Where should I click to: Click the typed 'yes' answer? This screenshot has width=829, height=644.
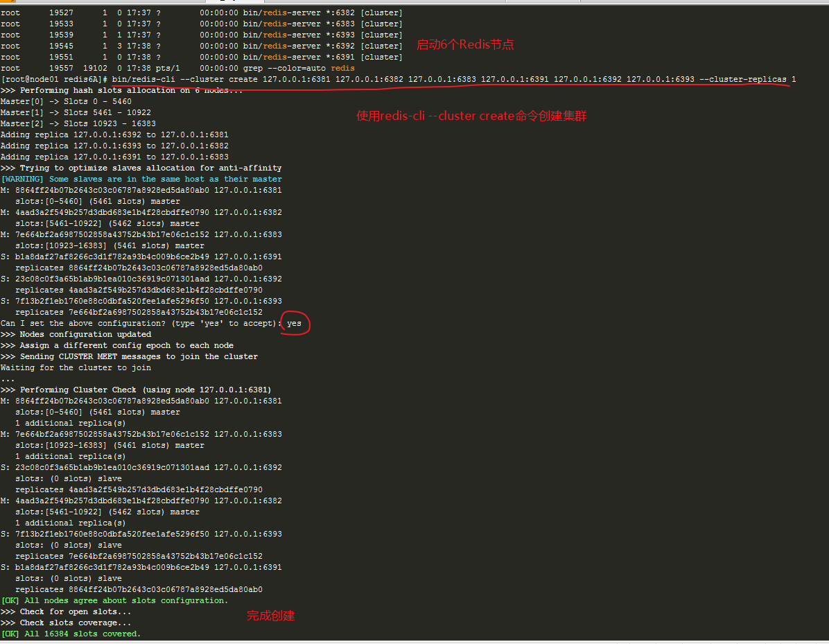(294, 323)
